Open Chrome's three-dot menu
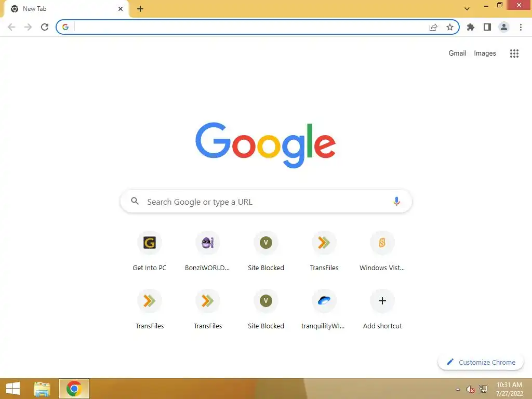Screen dimensions: 532x399 tap(521, 27)
